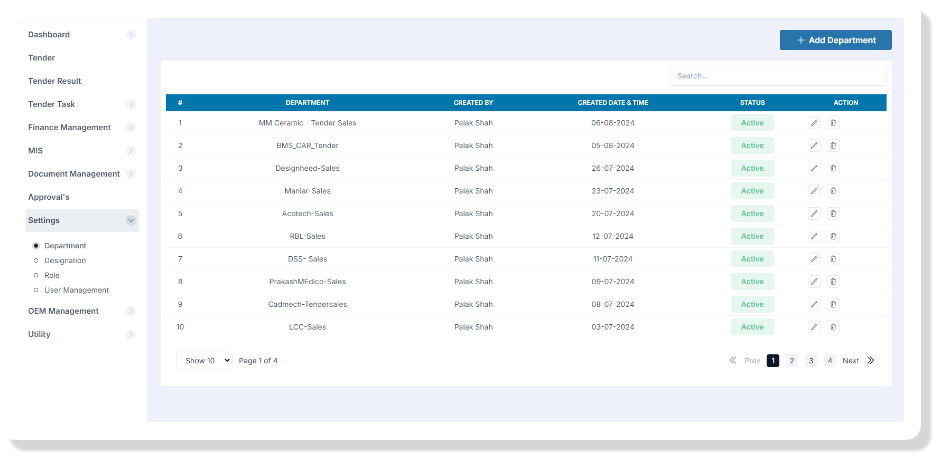The image size is (936, 456).
Task: Edit the MM Ceramic - Tender Sales department
Action: point(814,123)
